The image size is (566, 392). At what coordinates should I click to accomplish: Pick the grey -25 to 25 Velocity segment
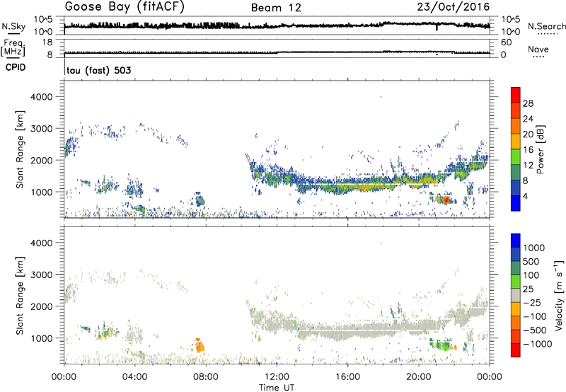516,296
